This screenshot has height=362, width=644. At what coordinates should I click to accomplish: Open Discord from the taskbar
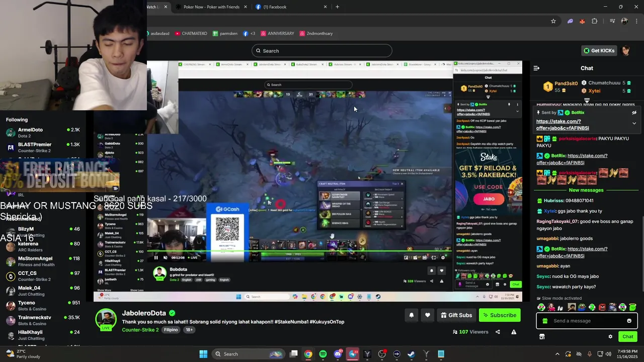pyautogui.click(x=338, y=354)
